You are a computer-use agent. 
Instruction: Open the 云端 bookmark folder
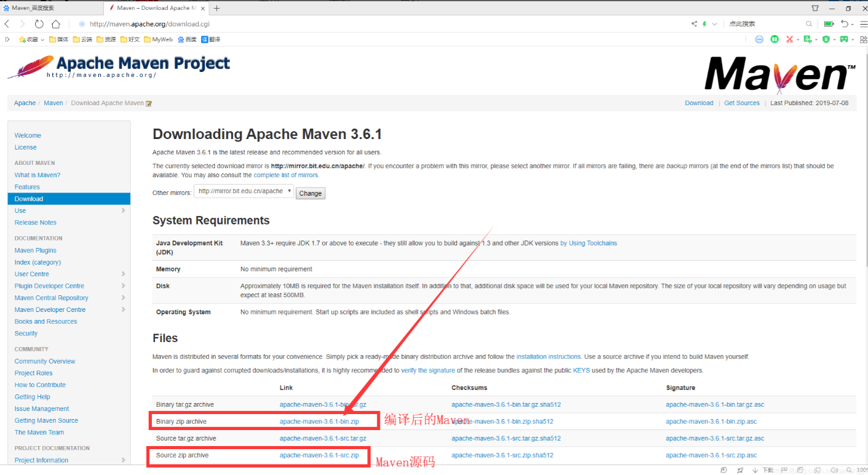pyautogui.click(x=82, y=39)
